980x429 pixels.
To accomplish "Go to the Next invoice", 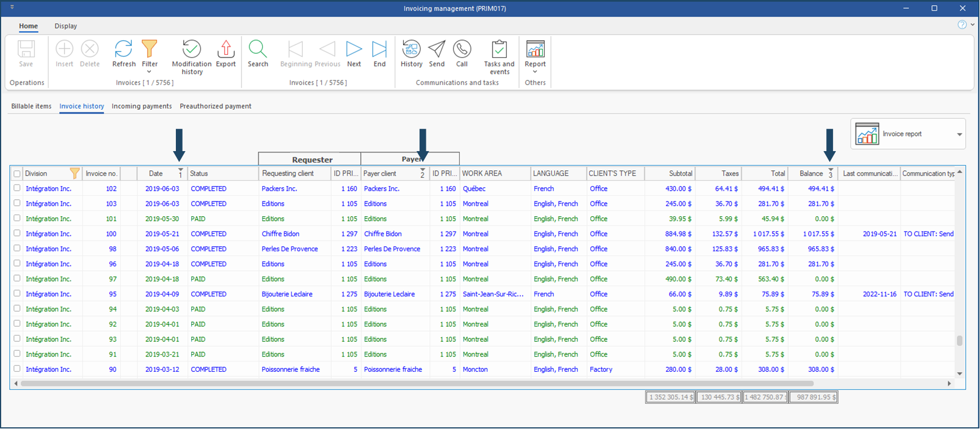I will pyautogui.click(x=354, y=50).
